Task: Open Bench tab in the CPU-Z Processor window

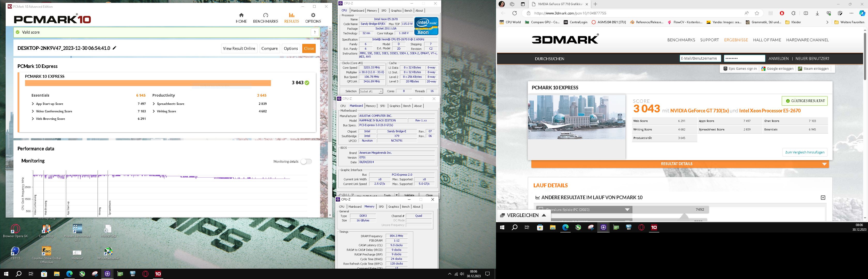Action: coord(408,10)
